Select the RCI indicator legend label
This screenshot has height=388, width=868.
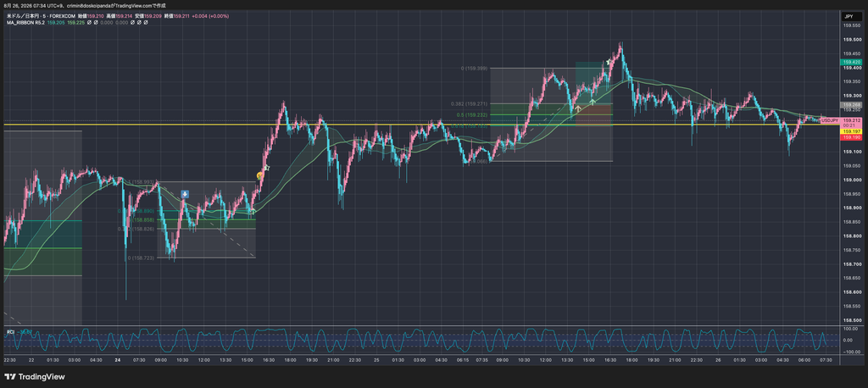(x=10, y=331)
